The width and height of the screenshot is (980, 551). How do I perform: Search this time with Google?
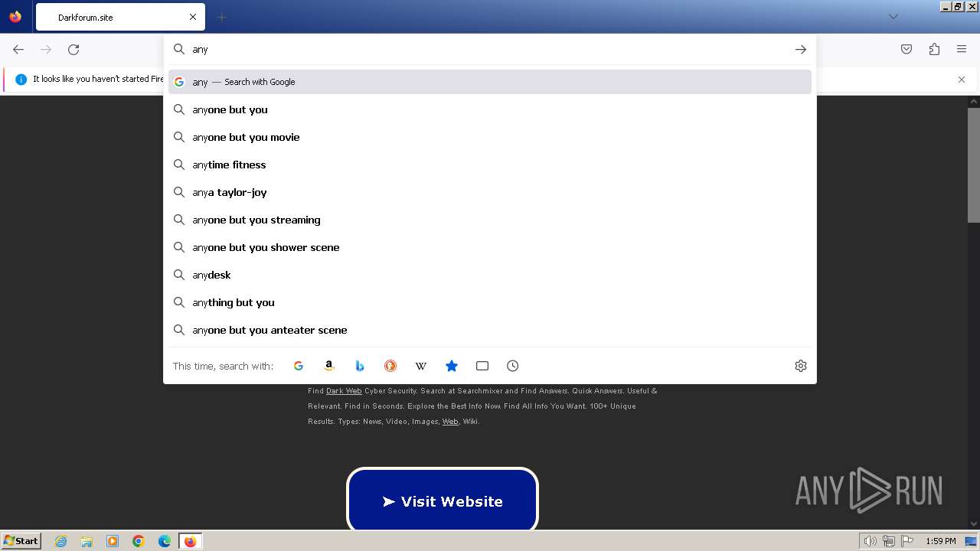point(299,366)
